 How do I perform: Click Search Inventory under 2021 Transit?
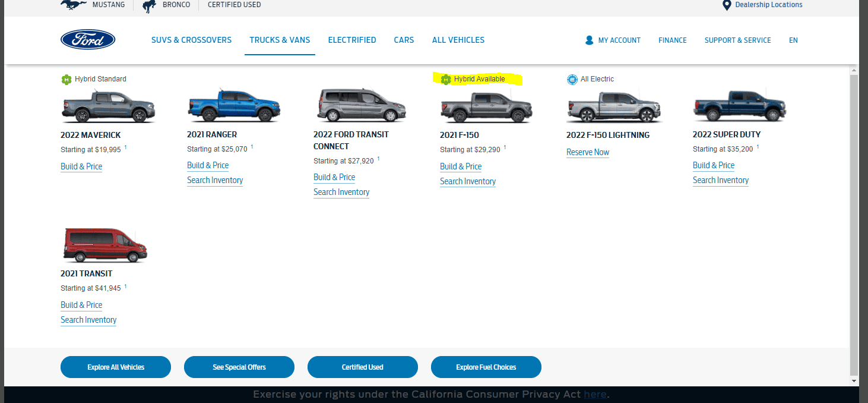[88, 320]
